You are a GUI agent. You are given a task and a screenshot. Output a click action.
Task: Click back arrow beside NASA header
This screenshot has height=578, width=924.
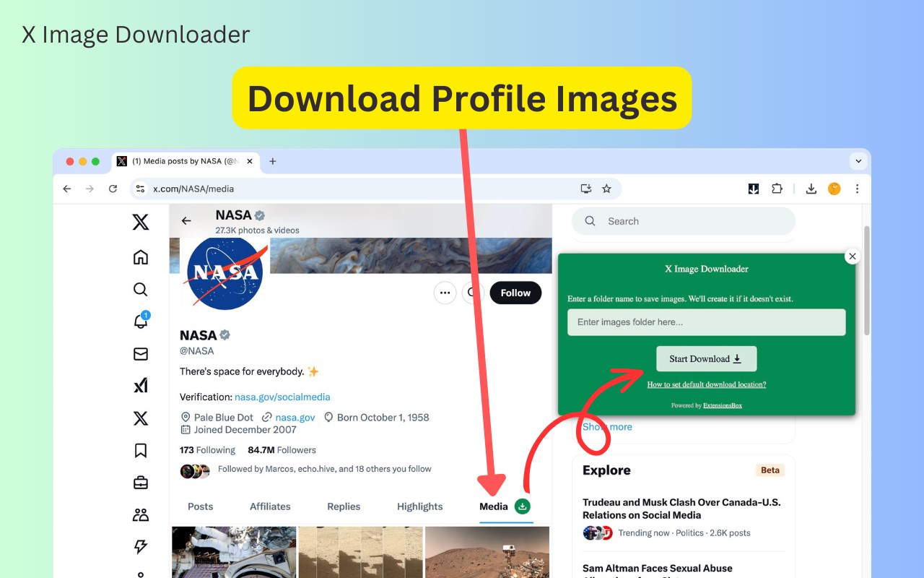(186, 221)
